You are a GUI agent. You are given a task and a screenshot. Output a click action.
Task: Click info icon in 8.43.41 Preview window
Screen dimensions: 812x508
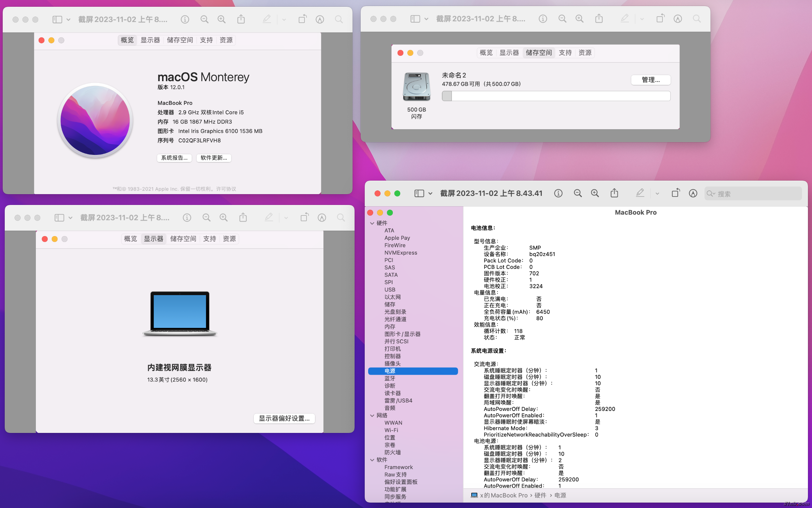[x=558, y=193]
